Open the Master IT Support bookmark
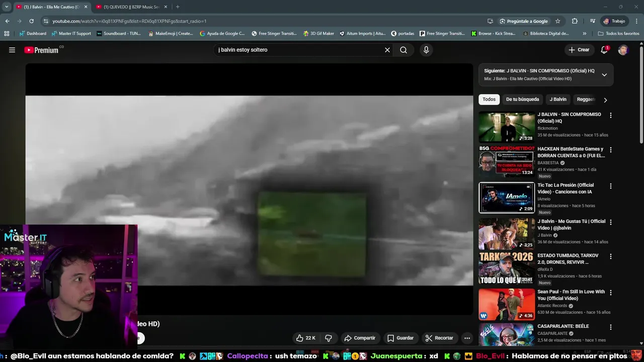Screen dimensions: 644x362 click(x=71, y=34)
